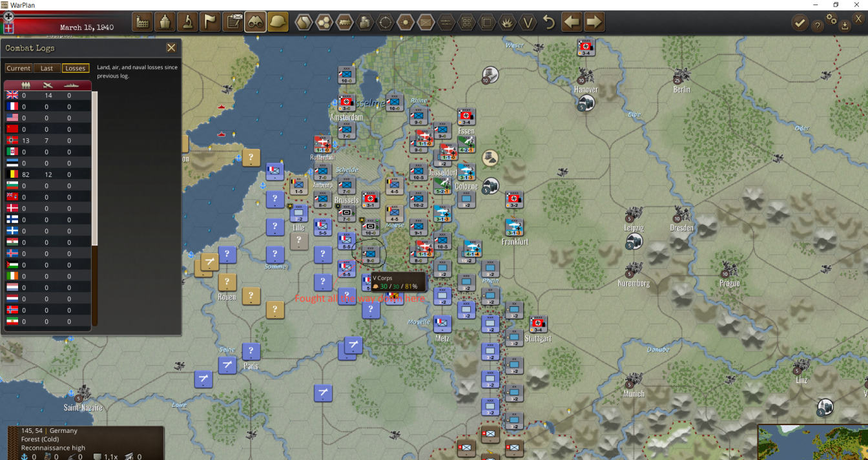Open help question mark button
Image resolution: width=868 pixels, height=460 pixels.
coord(818,26)
